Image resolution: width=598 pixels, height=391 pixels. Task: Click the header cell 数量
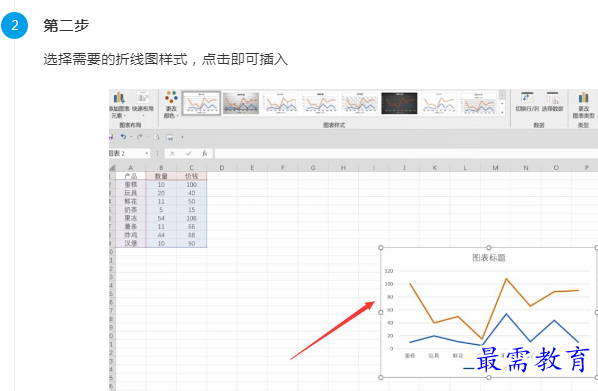tap(161, 176)
